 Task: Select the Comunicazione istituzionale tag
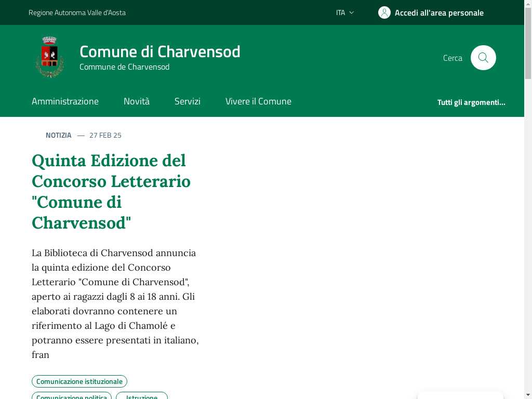point(79,381)
